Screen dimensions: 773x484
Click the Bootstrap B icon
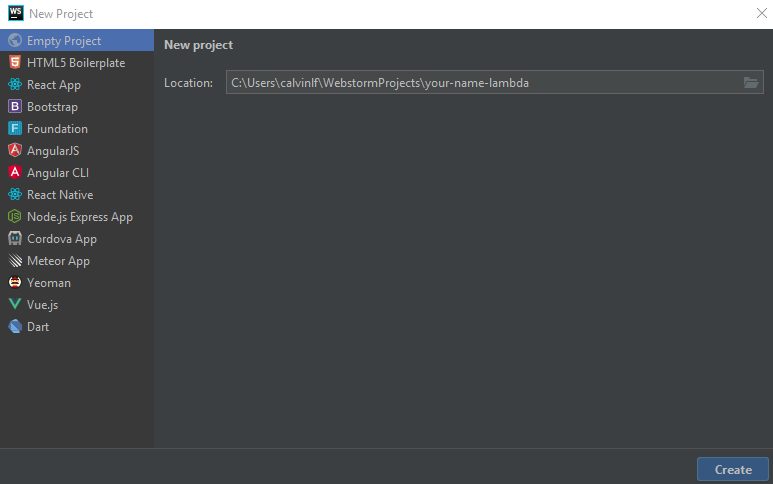click(15, 106)
